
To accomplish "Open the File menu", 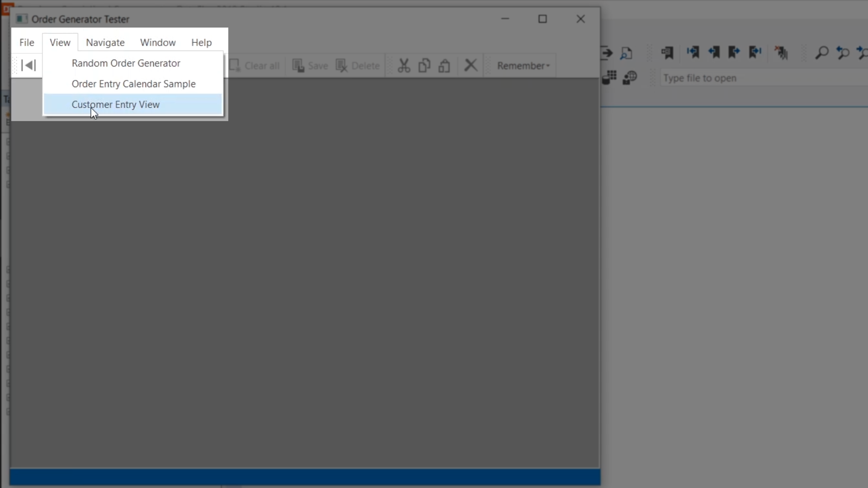I will point(27,42).
